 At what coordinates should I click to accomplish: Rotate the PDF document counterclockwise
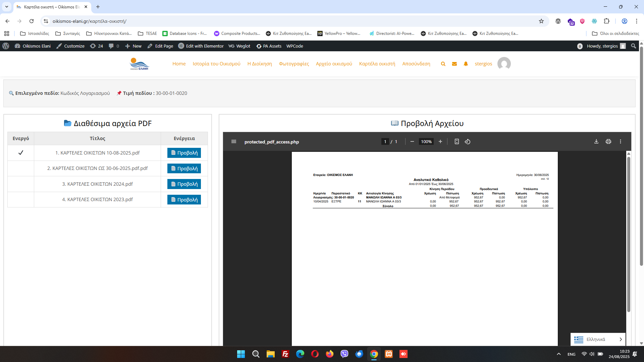click(467, 141)
